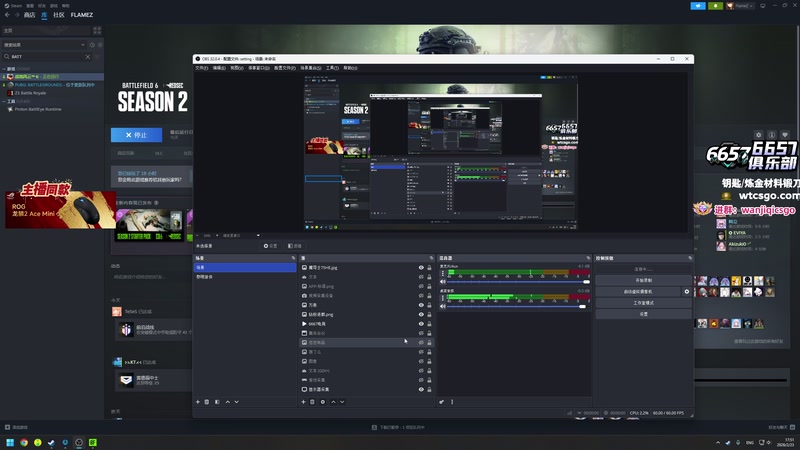Show hidden icons in system tray

[718, 442]
